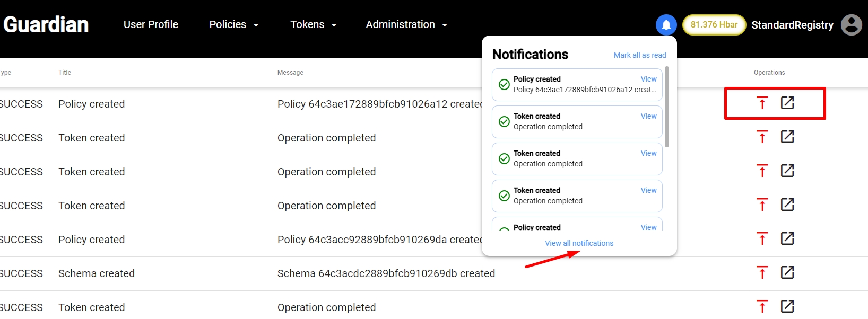Open external link icon in Schema created row
This screenshot has width=868, height=319.
[787, 272]
